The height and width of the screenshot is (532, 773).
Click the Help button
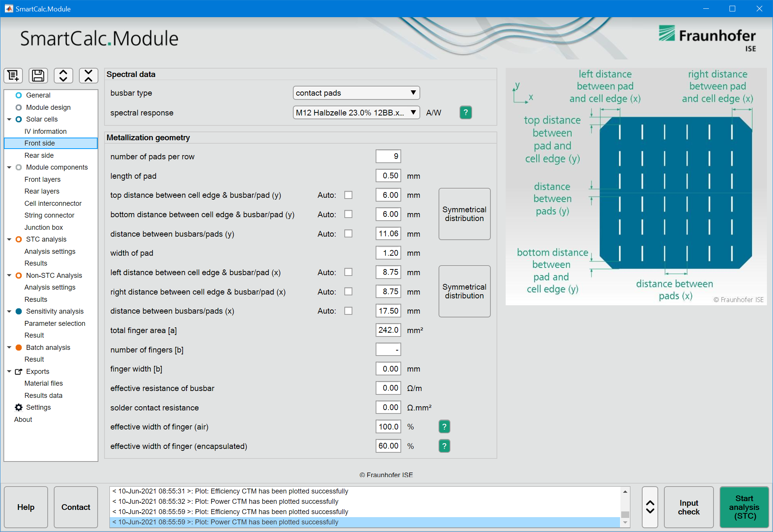[x=26, y=507]
